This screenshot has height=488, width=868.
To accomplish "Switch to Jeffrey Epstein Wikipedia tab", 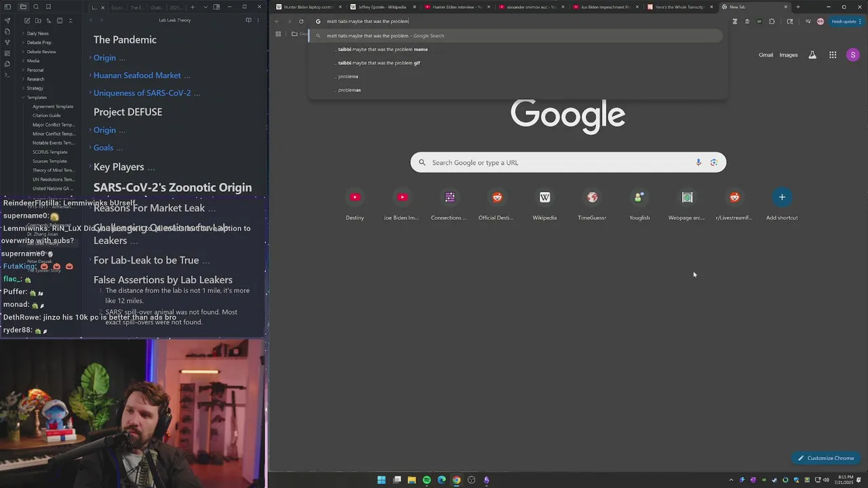I will pos(382,7).
